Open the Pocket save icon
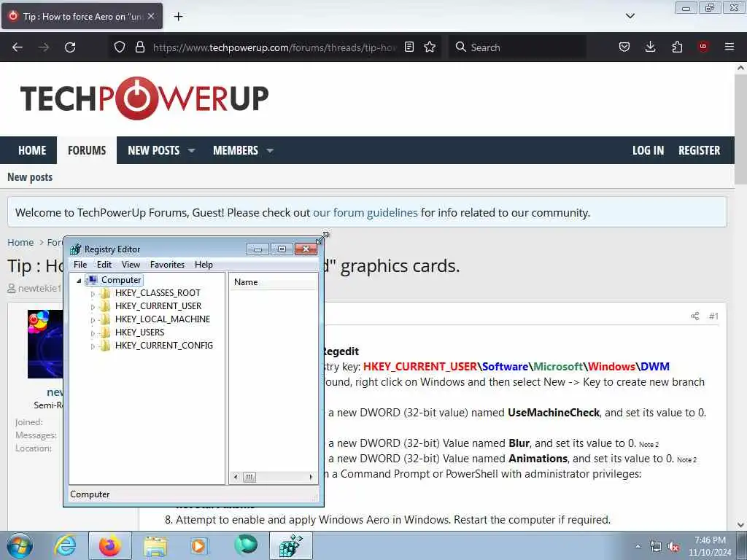The image size is (747, 560). point(624,47)
